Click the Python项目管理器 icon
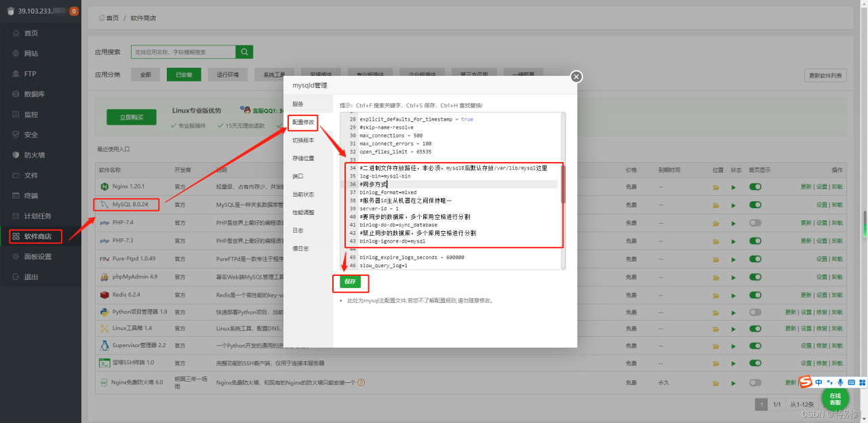The width and height of the screenshot is (868, 423). tap(104, 313)
